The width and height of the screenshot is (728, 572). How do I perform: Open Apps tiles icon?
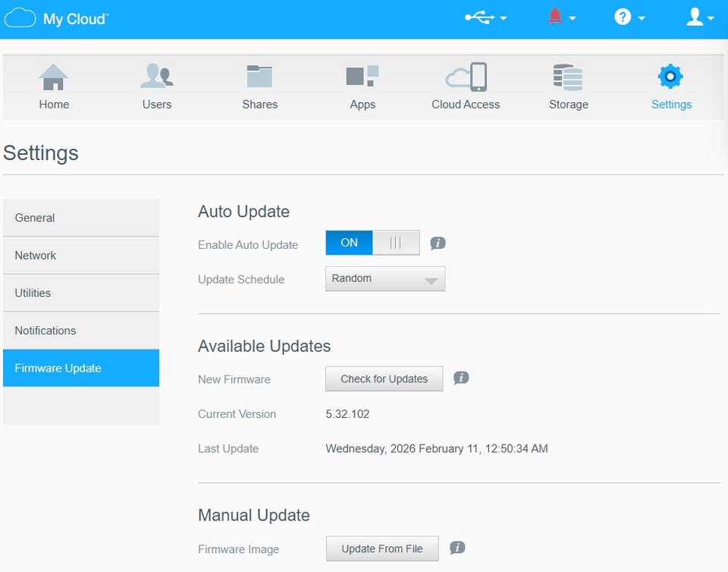point(362,76)
